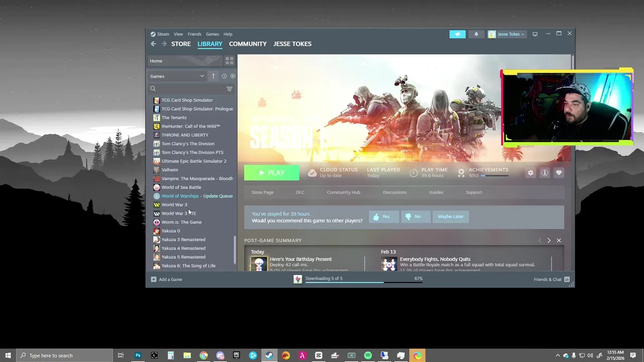
Task: Switch to Big Picture mode icon
Action: pyautogui.click(x=535, y=34)
